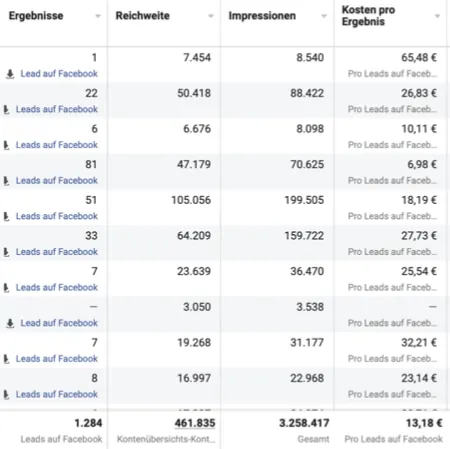450x449 pixels.
Task: Open Leads auf Facebook link under result 33
Action: click(x=57, y=252)
